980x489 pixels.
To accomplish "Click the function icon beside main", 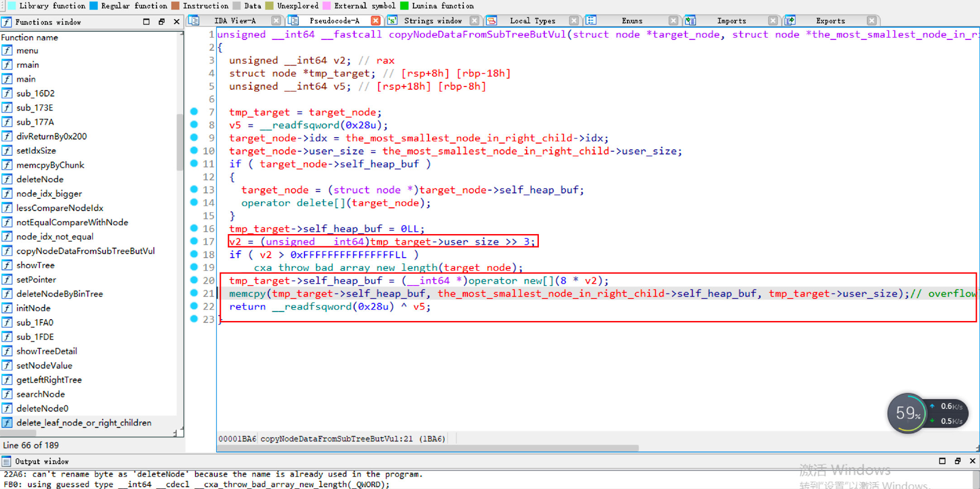I will click(7, 79).
